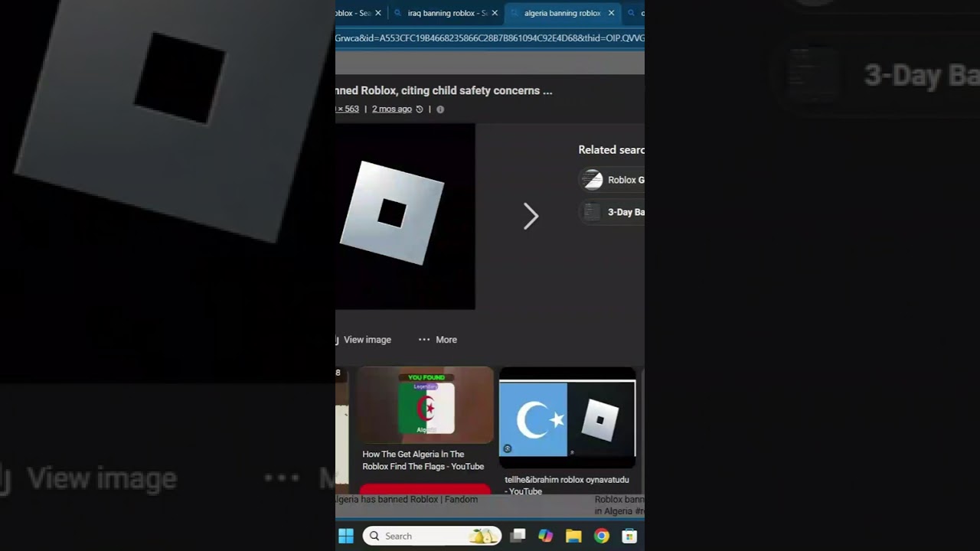Open the More options menu

(x=438, y=340)
